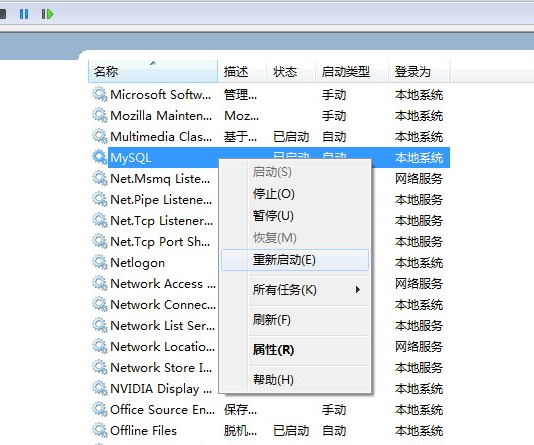
Task: Click the Restart Service toolbar icon
Action: (x=47, y=14)
